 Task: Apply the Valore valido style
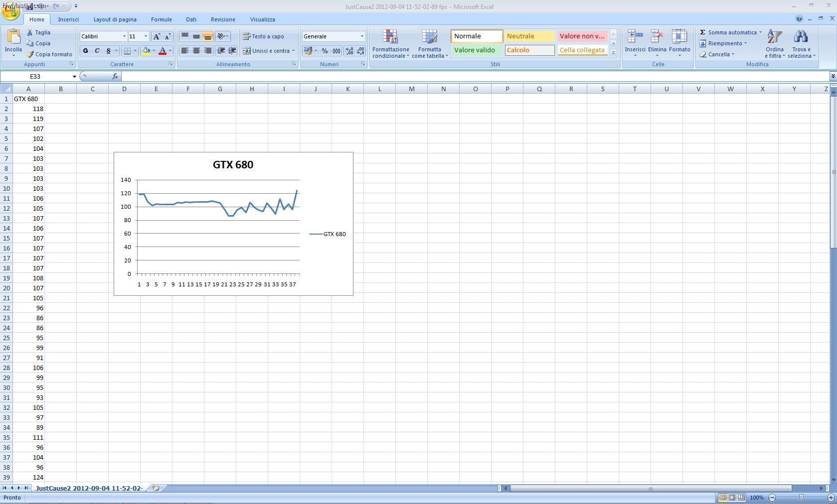pos(477,50)
